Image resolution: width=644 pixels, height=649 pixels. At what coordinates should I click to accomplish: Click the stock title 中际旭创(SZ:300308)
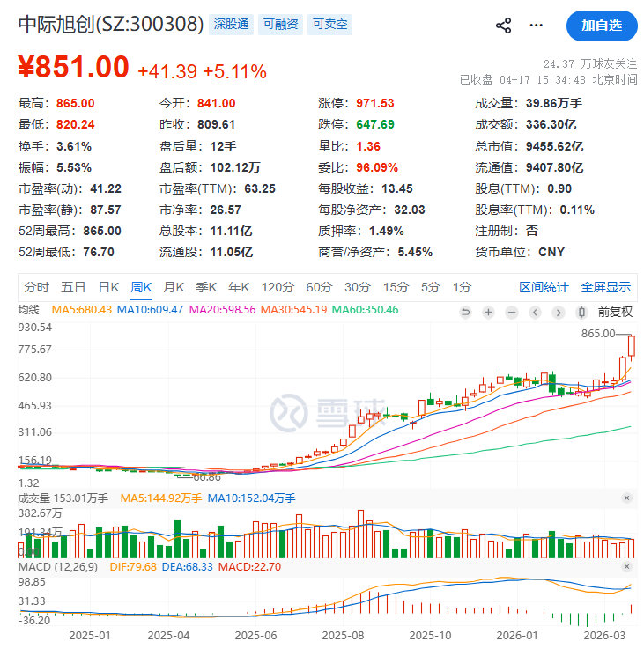(x=111, y=24)
